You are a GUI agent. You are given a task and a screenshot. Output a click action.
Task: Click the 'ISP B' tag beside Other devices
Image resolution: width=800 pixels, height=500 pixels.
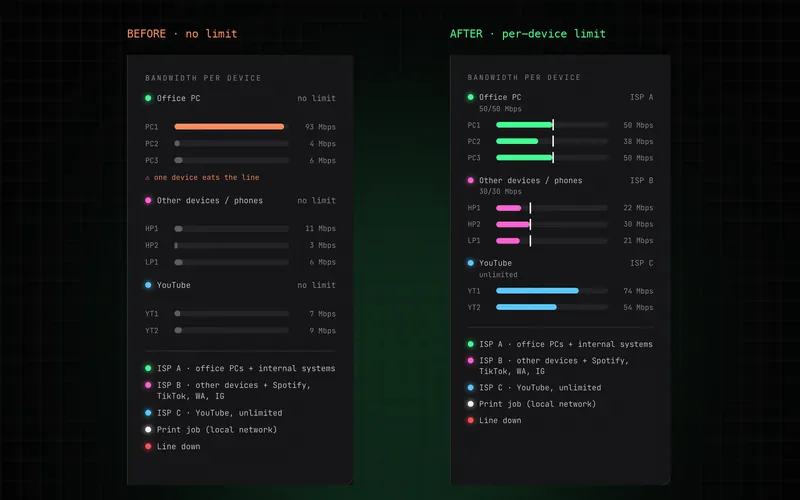pos(641,180)
